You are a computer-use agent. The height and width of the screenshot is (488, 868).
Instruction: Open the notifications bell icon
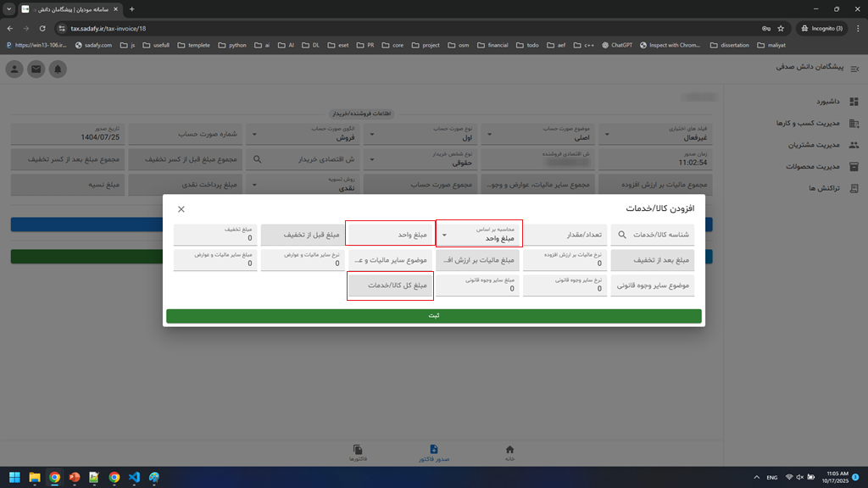click(x=58, y=69)
